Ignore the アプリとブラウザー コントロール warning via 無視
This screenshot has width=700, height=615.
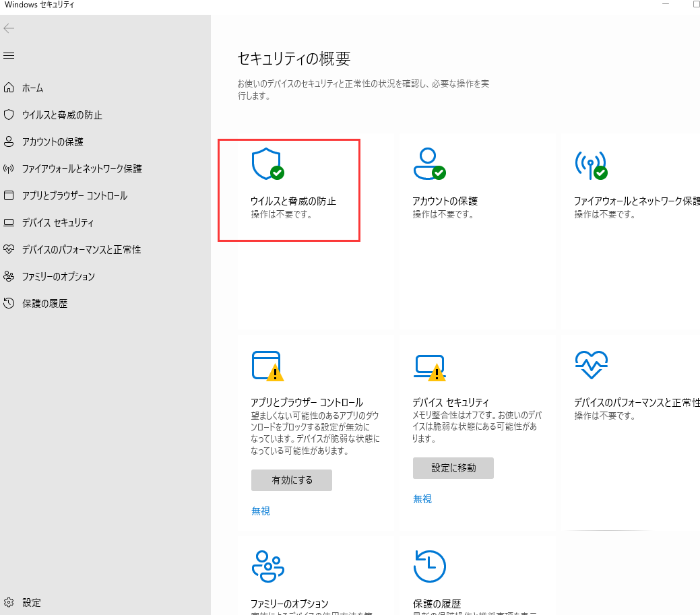point(261,511)
